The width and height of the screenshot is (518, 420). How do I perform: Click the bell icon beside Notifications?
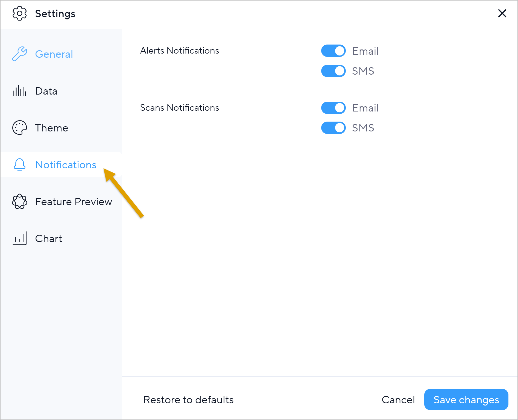[20, 165]
